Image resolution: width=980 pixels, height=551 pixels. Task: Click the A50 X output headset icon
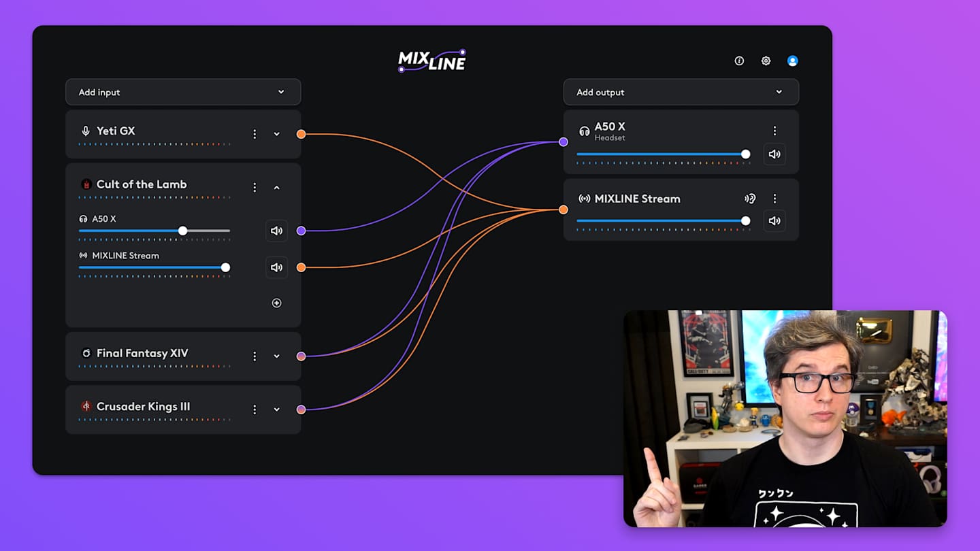[584, 131]
